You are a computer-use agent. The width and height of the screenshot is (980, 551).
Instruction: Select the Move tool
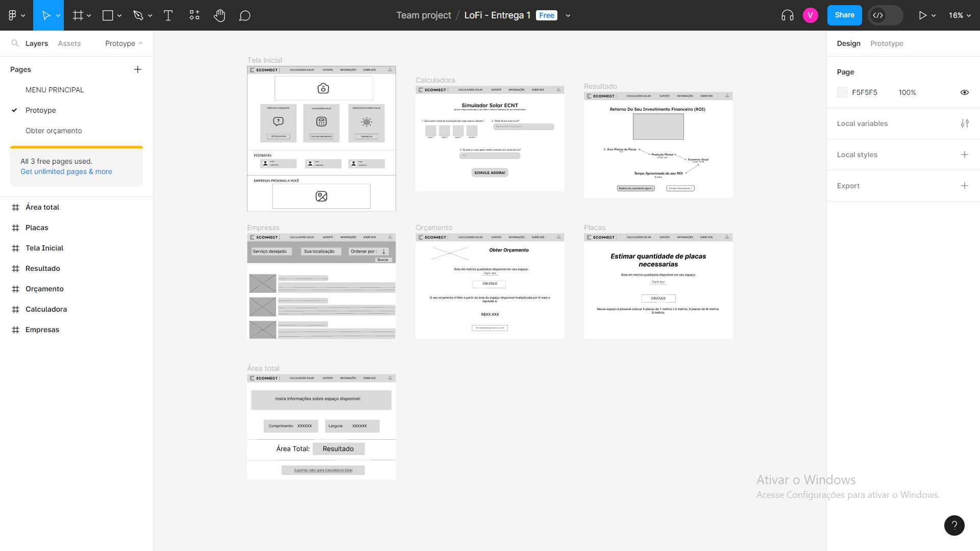click(x=45, y=15)
